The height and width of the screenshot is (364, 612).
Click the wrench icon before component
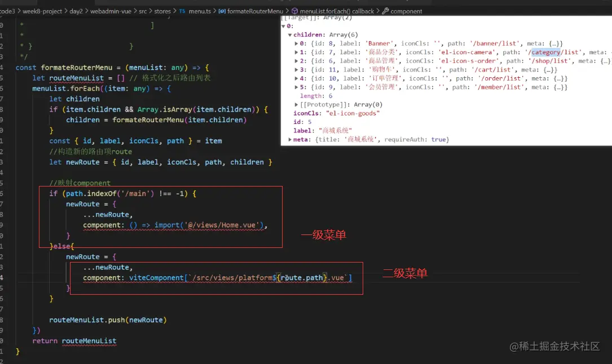[385, 11]
